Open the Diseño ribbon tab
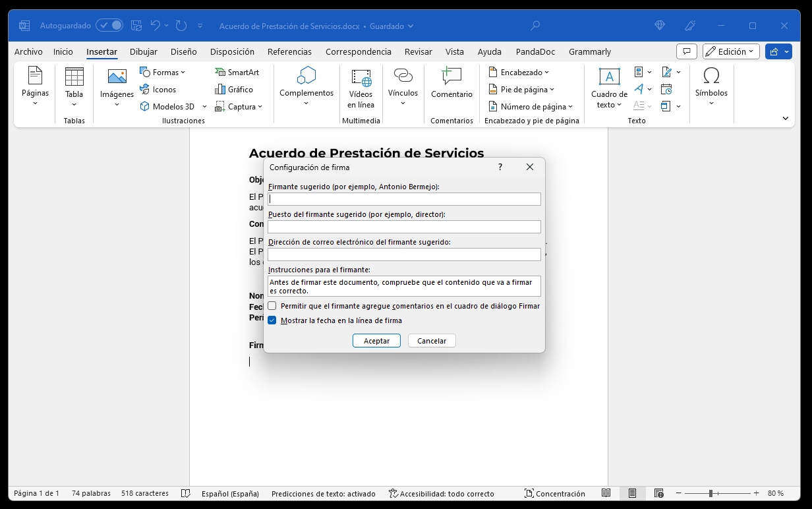The width and height of the screenshot is (812, 509). click(x=184, y=51)
